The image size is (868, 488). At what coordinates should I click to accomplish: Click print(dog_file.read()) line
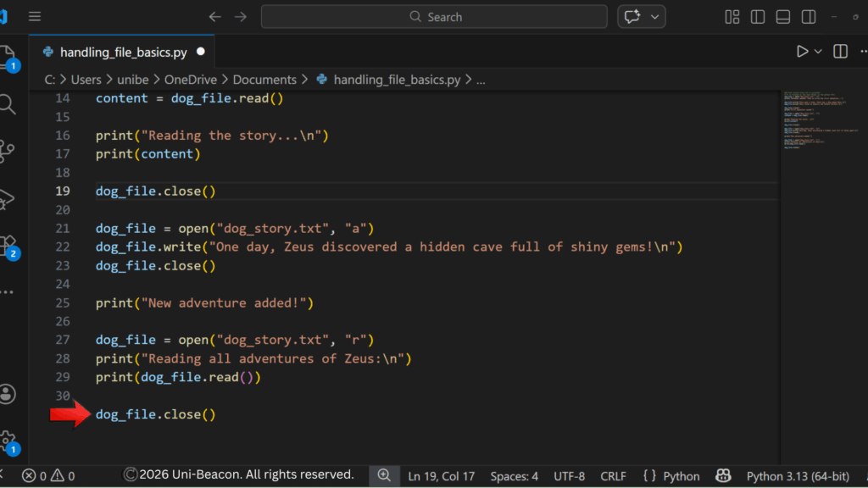click(178, 377)
